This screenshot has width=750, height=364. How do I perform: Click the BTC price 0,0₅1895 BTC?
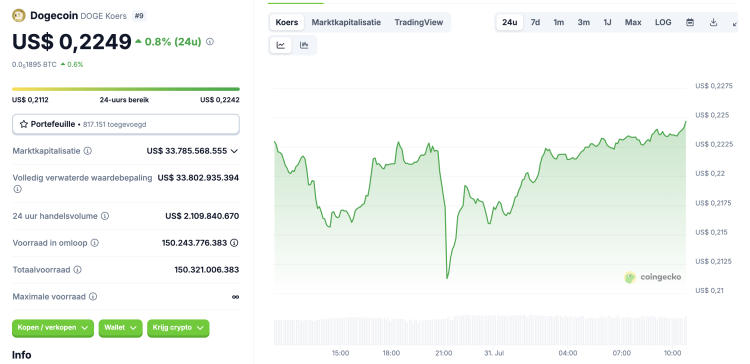click(x=34, y=65)
